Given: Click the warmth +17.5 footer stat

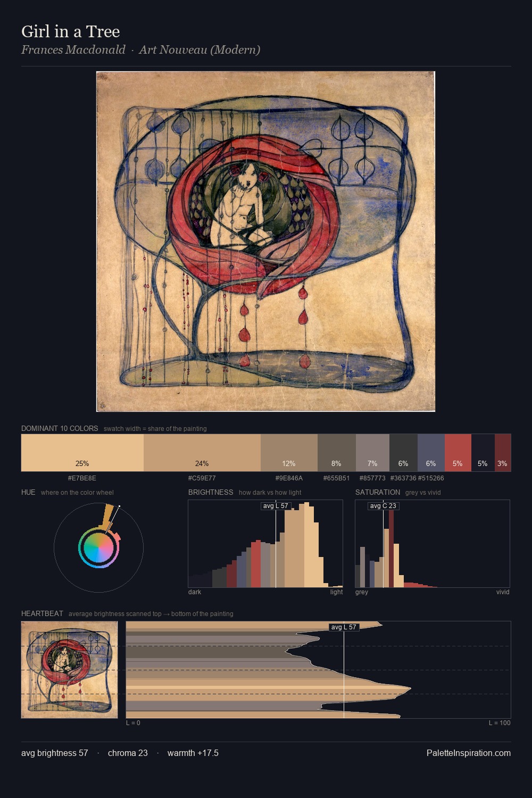Looking at the screenshot, I should click(193, 753).
